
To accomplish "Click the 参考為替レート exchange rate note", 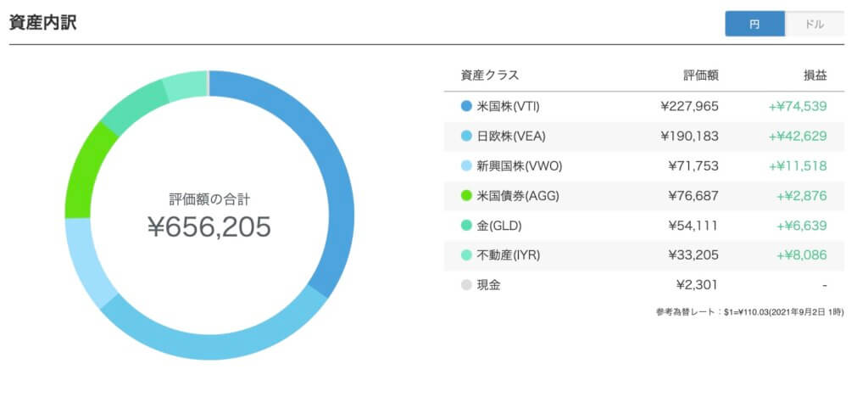I will (750, 312).
